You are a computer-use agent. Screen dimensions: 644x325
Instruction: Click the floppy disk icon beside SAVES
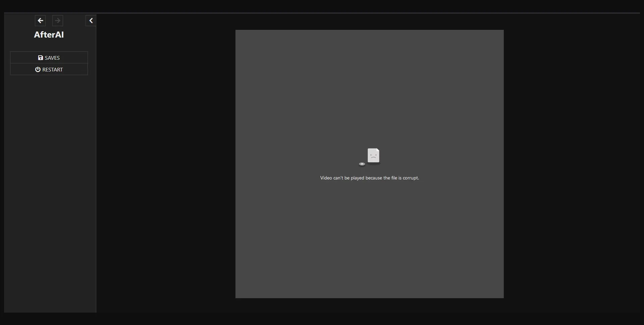[41, 58]
